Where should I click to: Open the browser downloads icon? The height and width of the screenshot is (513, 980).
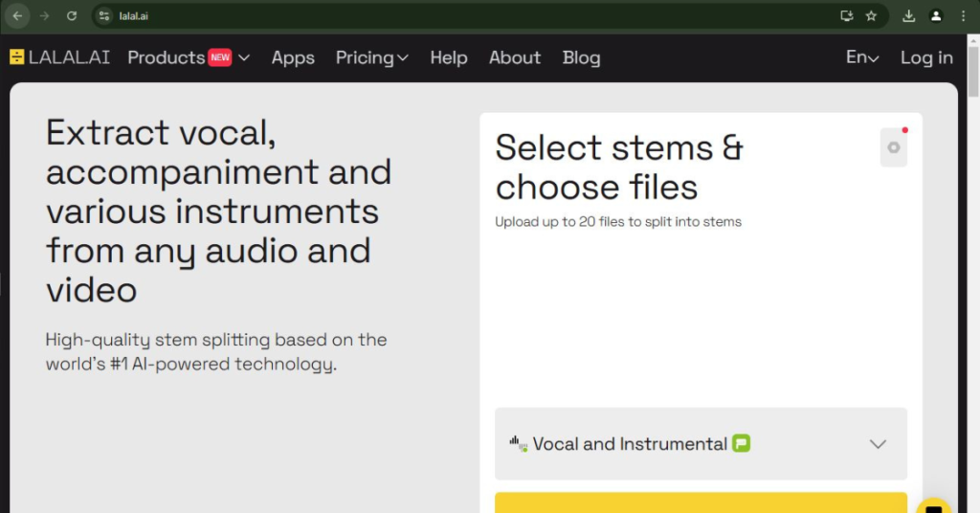tap(909, 16)
